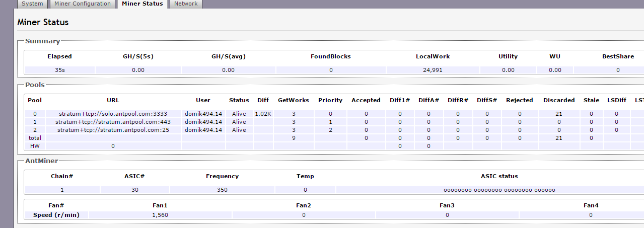The image size is (644, 228).
Task: Click the LocalWork column header
Action: [433, 57]
